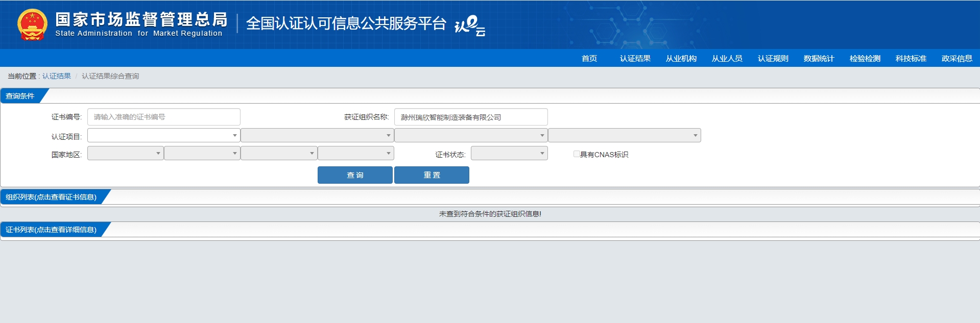Viewport: 980px width, 323px height.
Task: Click the 证书列表 panel header
Action: pyautogui.click(x=51, y=230)
